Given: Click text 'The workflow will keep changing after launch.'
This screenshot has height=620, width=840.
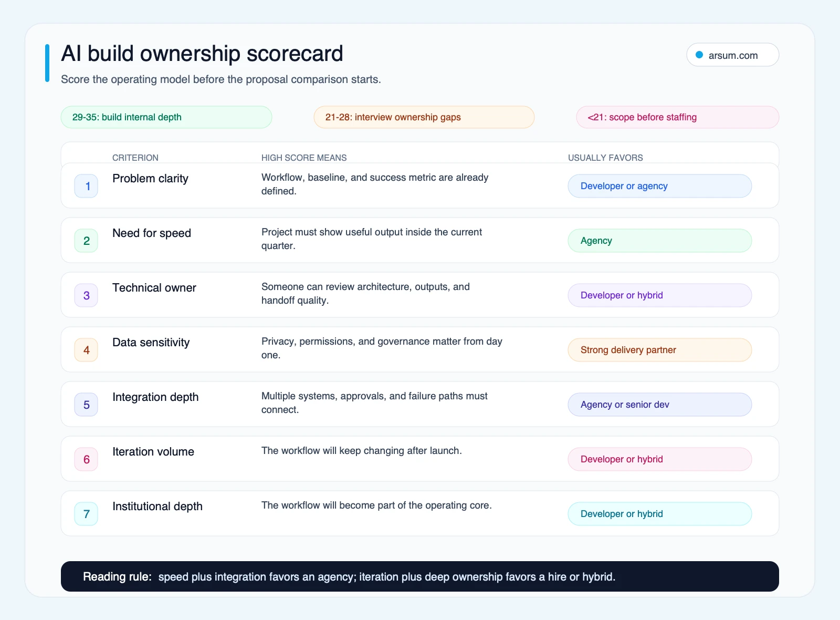Looking at the screenshot, I should tap(362, 451).
